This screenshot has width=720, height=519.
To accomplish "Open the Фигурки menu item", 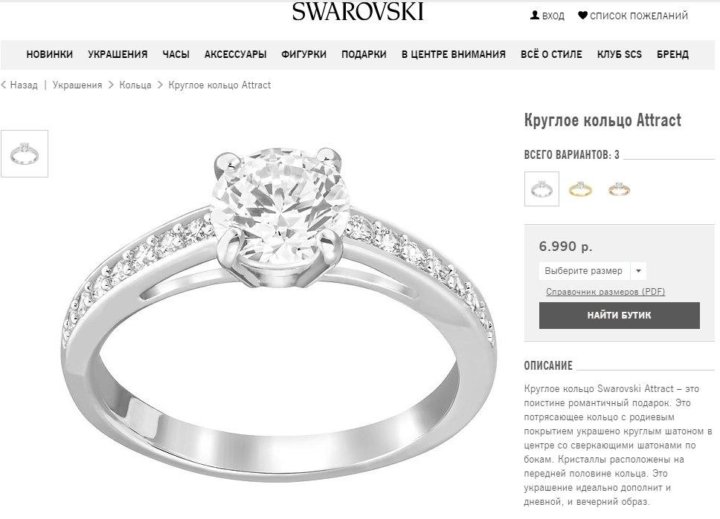I will tap(304, 54).
